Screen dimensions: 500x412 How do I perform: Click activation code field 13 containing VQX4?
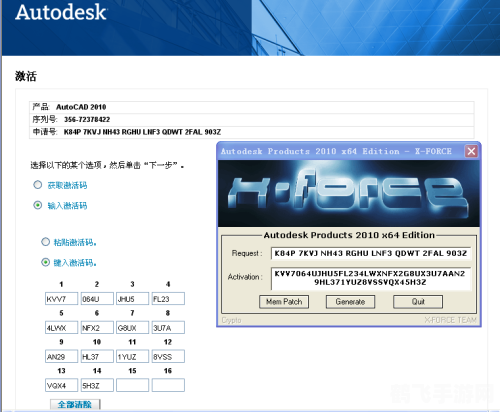(x=61, y=385)
